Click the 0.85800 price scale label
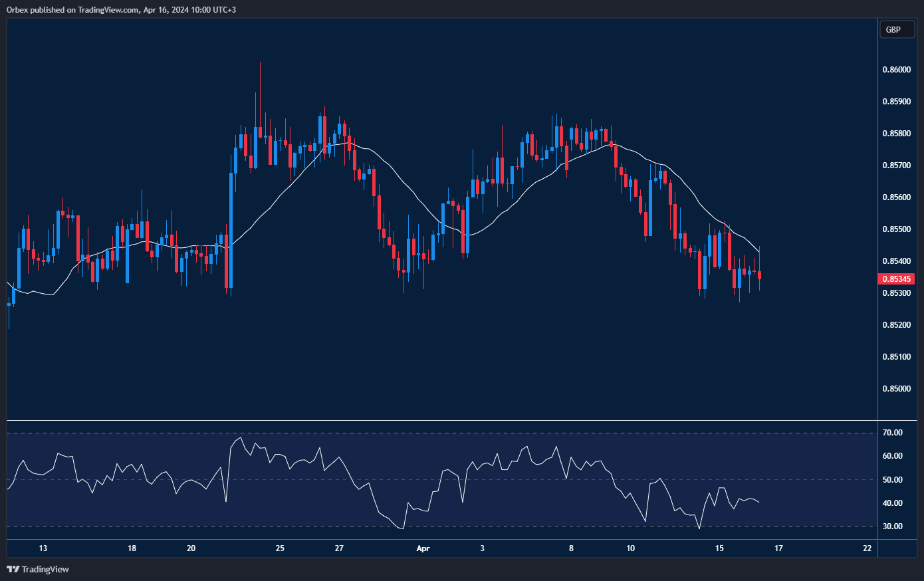Image resolution: width=924 pixels, height=581 pixels. (x=896, y=134)
